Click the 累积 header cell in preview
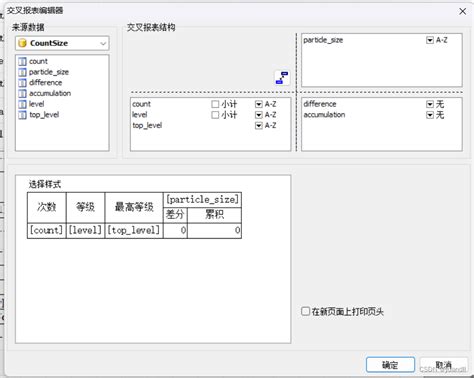This screenshot has width=474, height=378. point(214,215)
